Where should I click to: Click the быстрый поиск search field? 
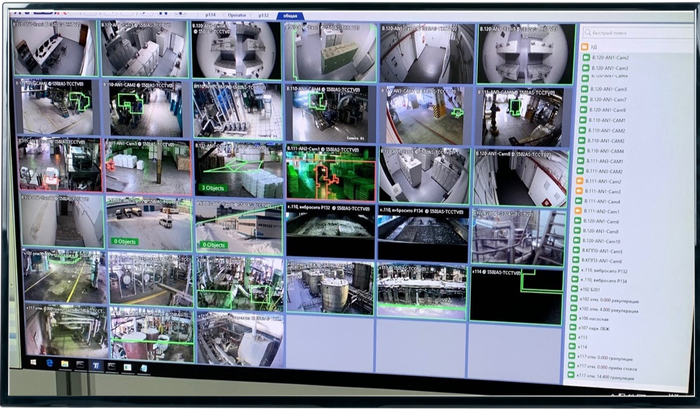[638, 33]
